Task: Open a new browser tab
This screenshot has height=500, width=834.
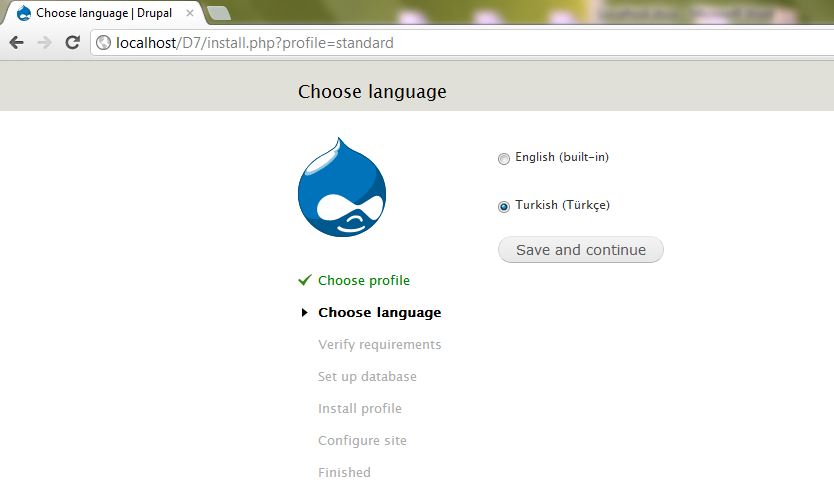Action: (x=219, y=13)
